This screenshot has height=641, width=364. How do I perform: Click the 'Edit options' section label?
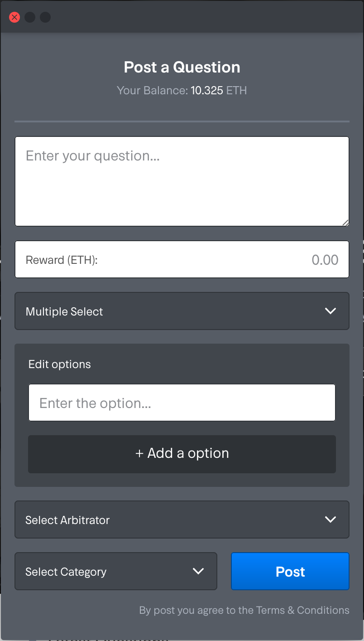[x=60, y=364]
